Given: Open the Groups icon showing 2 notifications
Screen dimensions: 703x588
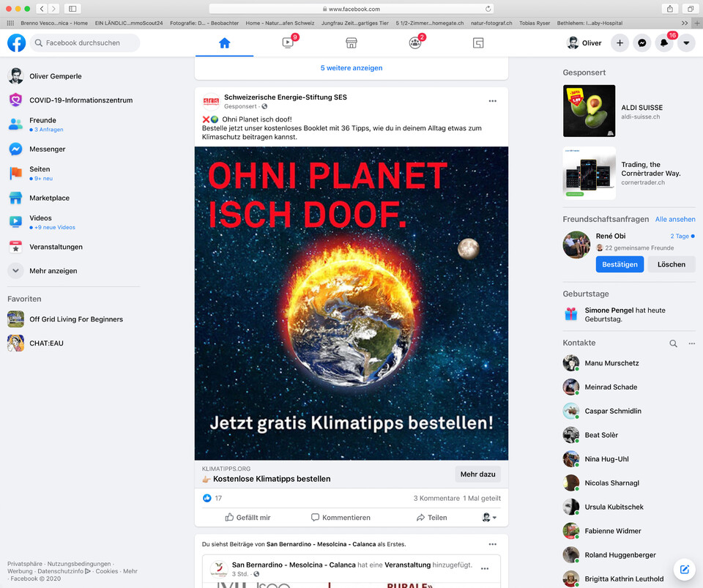Looking at the screenshot, I should 414,42.
